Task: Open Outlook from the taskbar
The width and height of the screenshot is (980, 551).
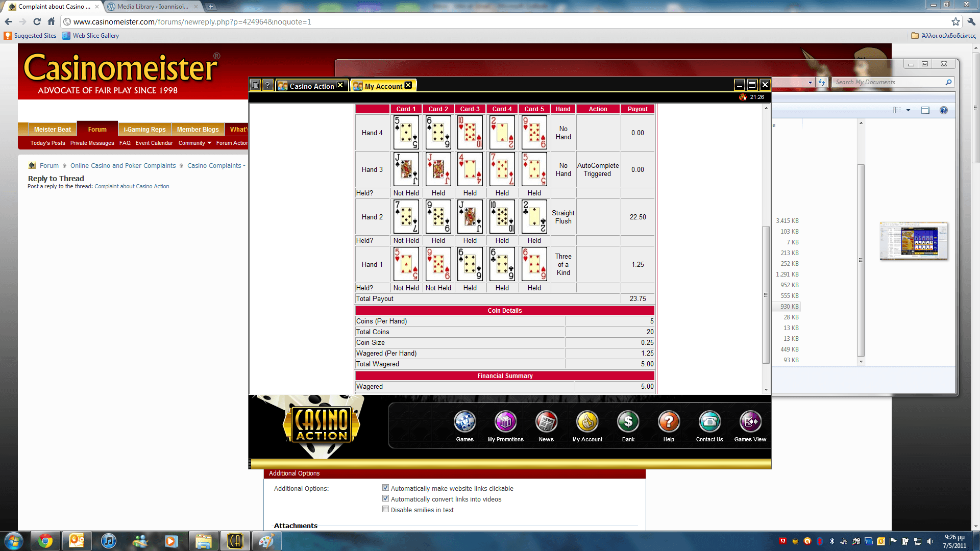Action: tap(77, 541)
